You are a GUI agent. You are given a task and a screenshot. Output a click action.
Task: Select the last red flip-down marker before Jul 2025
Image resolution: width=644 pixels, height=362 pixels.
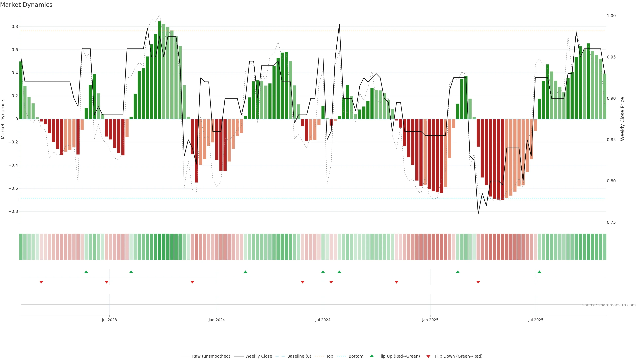click(478, 282)
